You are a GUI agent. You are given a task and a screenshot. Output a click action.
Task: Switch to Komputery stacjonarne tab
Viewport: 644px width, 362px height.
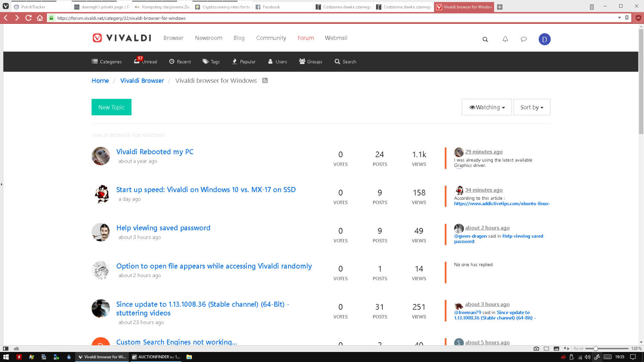point(162,7)
